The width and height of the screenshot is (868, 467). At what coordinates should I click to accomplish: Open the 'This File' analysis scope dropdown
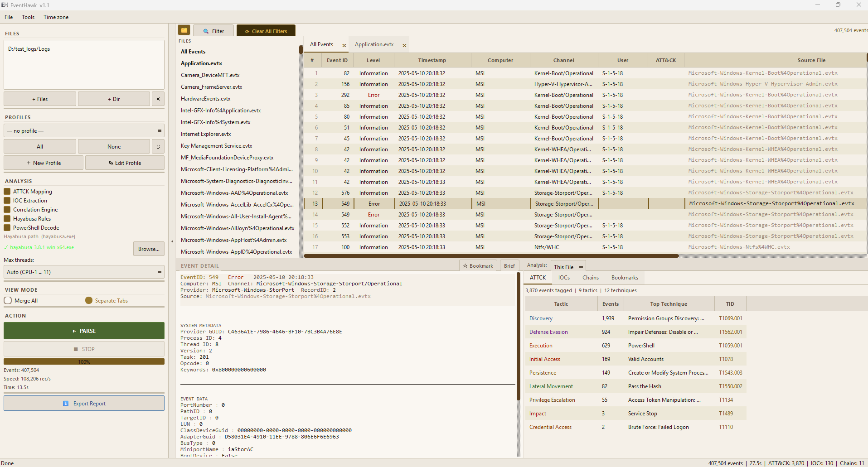567,267
